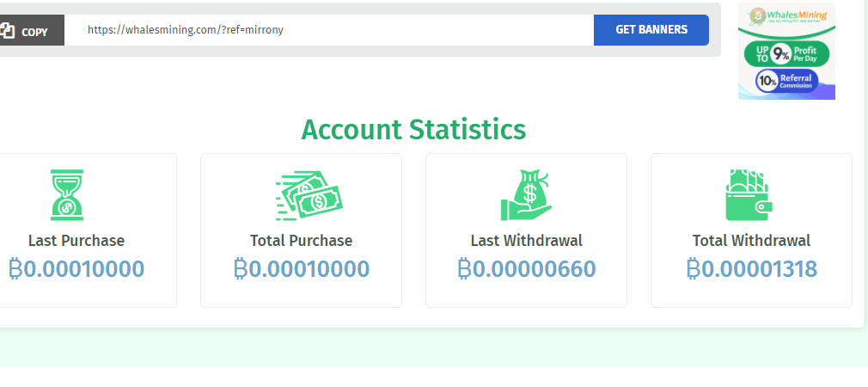
Task: Click the copy icon beside COPY label
Action: [7, 31]
